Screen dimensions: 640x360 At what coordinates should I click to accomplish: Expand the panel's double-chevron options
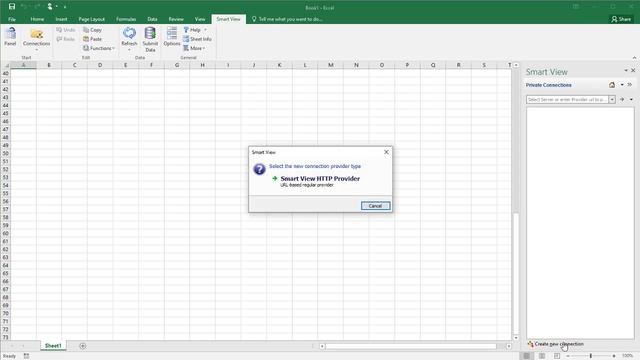(630, 85)
